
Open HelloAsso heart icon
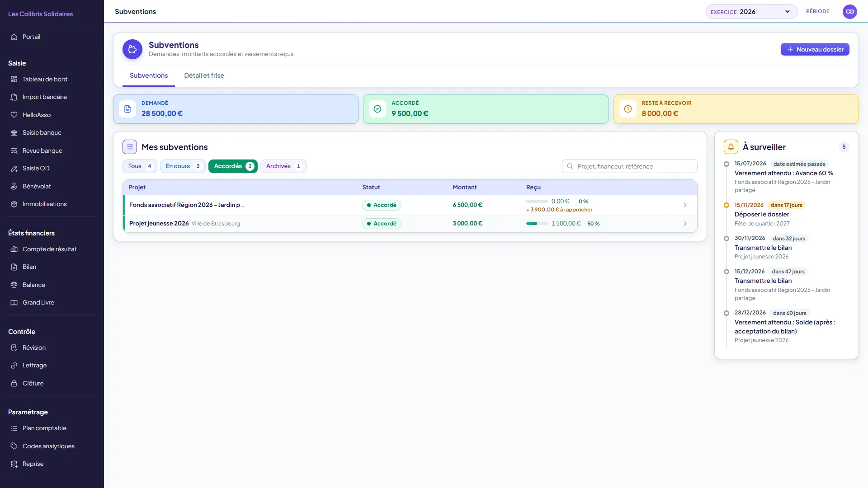click(14, 115)
